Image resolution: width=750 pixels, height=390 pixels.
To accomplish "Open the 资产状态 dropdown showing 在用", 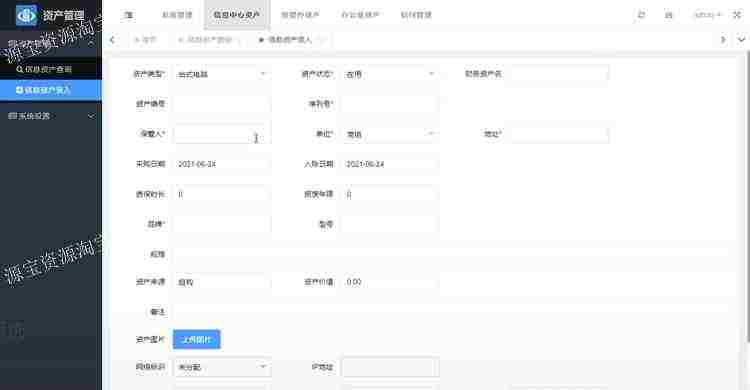I will click(x=390, y=74).
